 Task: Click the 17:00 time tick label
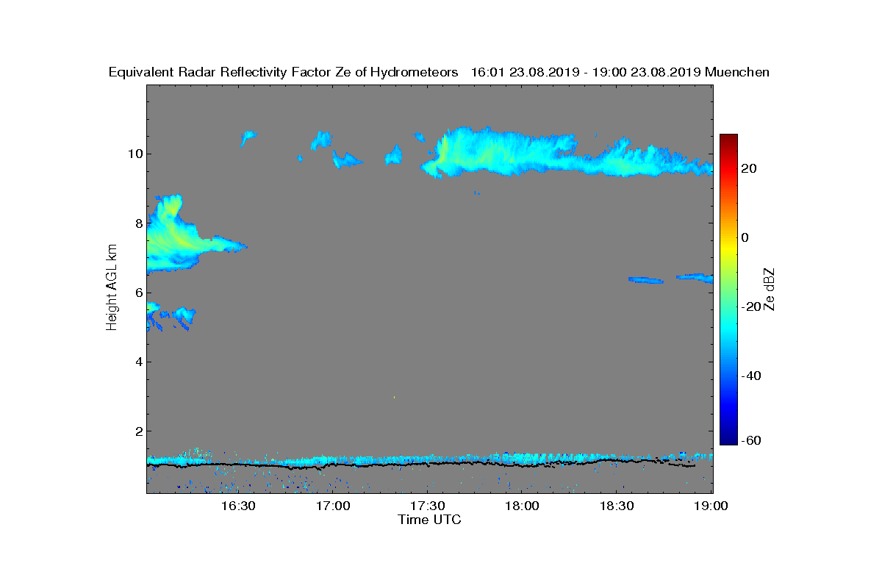click(333, 506)
